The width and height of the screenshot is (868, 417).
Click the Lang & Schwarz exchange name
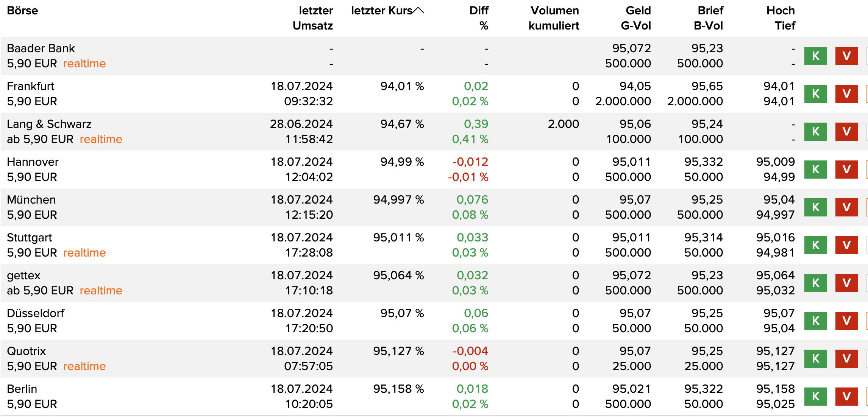(49, 124)
